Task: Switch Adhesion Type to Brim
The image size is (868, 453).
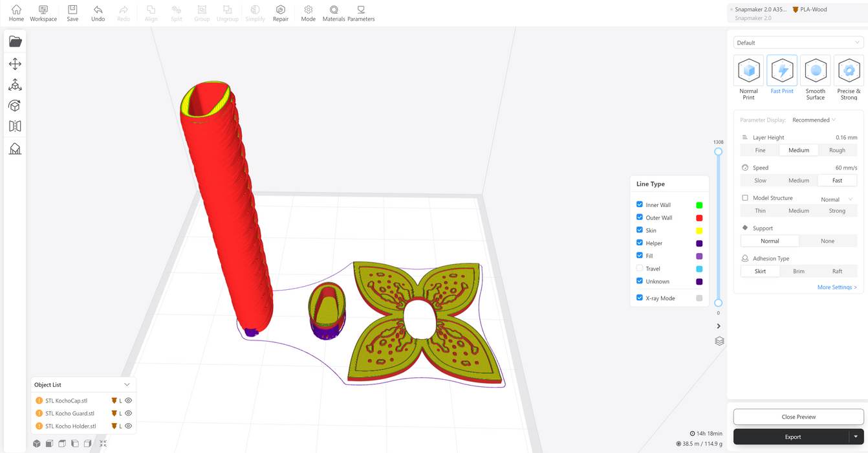Action: coord(798,271)
